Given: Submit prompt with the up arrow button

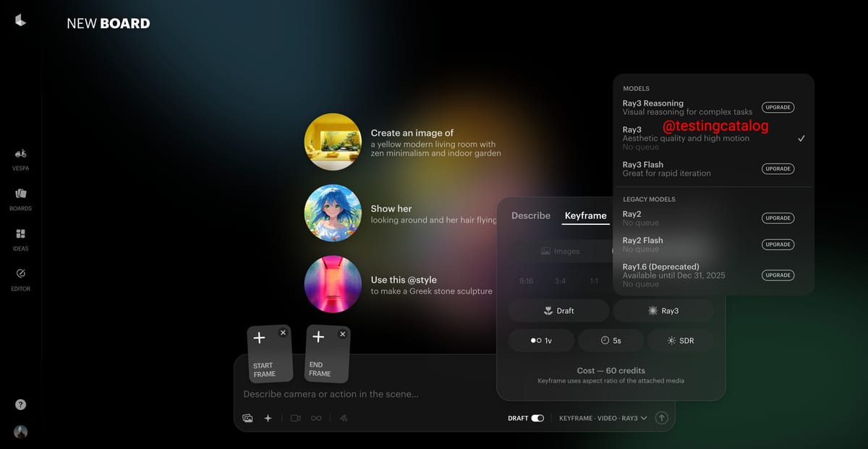Looking at the screenshot, I should click(x=661, y=418).
